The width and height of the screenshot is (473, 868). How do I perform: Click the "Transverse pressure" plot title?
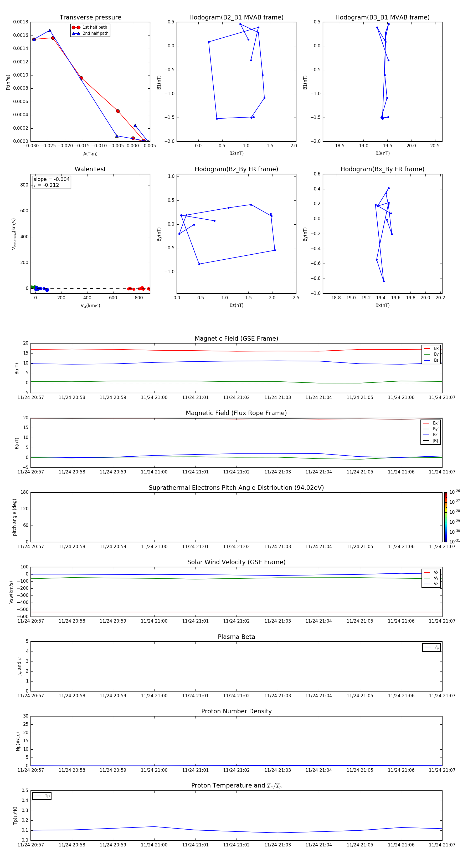point(90,18)
